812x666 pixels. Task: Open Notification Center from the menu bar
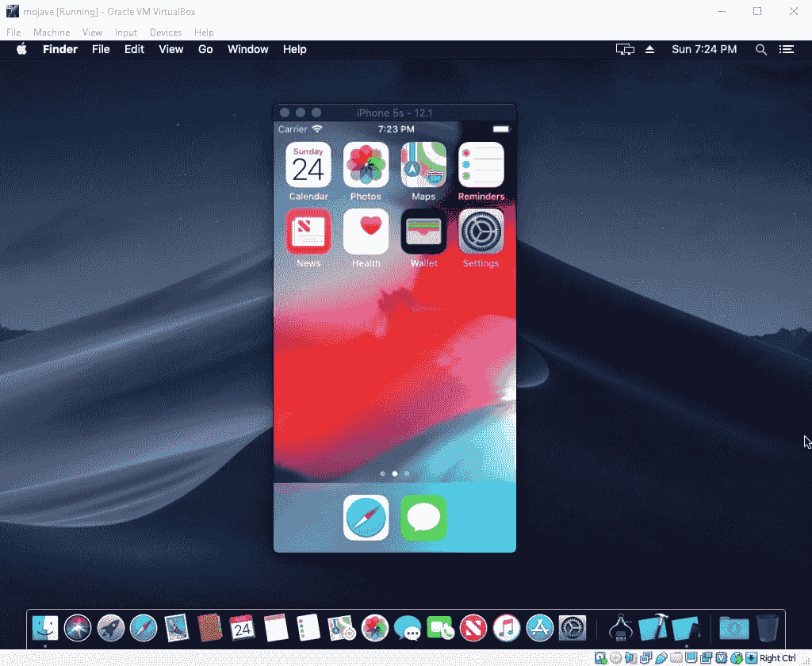click(787, 49)
